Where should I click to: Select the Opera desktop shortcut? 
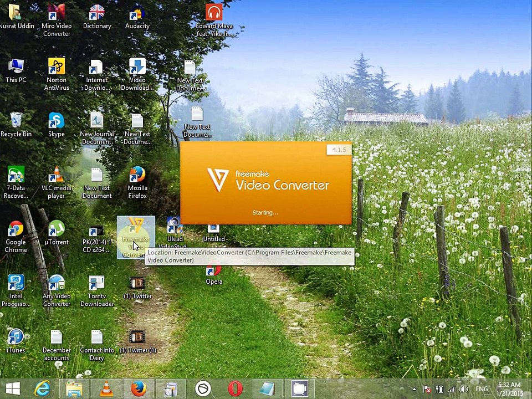(214, 274)
